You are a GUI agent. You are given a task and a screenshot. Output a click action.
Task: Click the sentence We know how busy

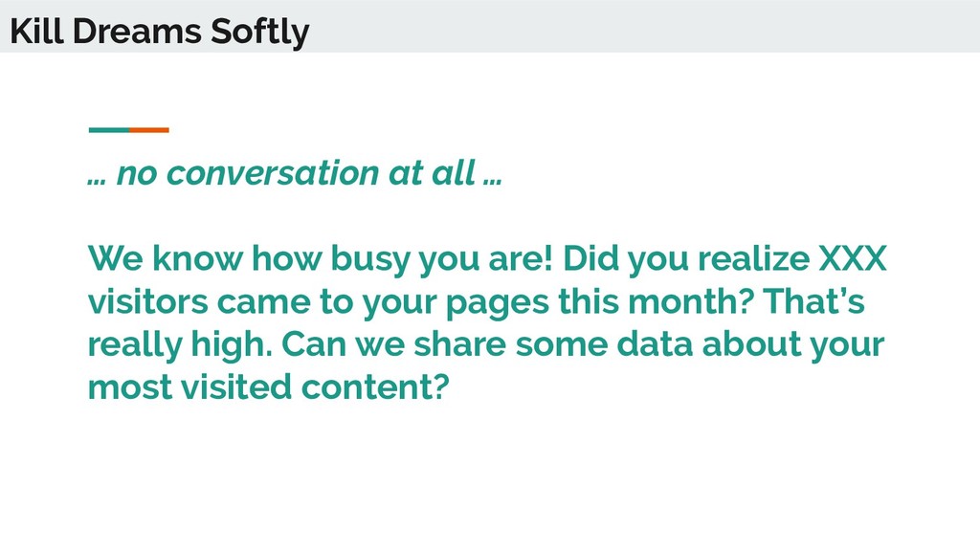pyautogui.click(x=320, y=258)
